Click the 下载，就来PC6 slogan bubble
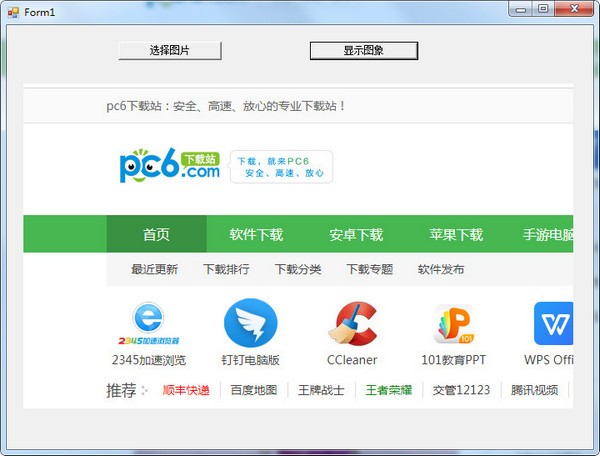Screen dimensions: 600x456 tap(281, 167)
